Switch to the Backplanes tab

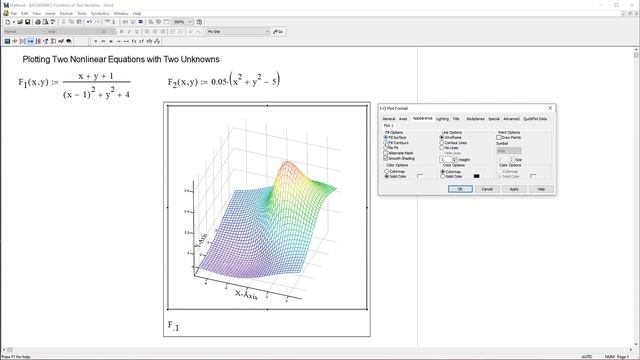[476, 119]
